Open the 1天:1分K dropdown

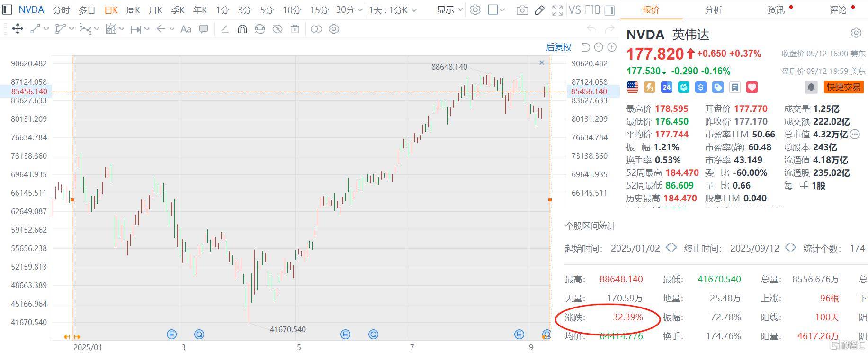pyautogui.click(x=393, y=10)
